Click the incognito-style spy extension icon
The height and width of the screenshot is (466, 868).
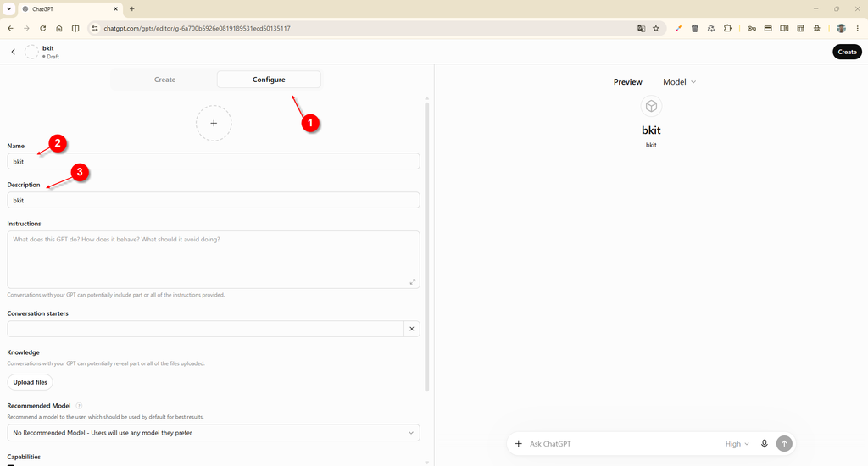pyautogui.click(x=817, y=28)
